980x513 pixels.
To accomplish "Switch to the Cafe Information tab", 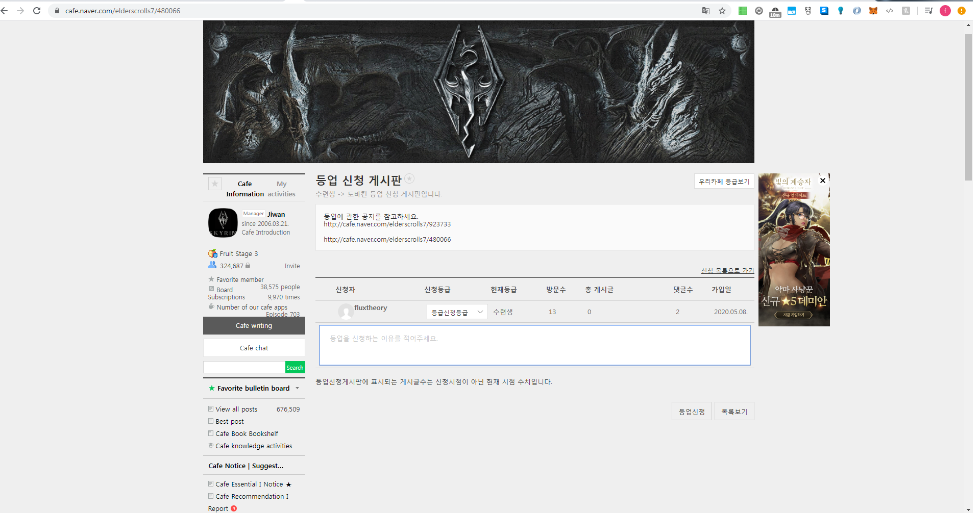I will tap(245, 189).
